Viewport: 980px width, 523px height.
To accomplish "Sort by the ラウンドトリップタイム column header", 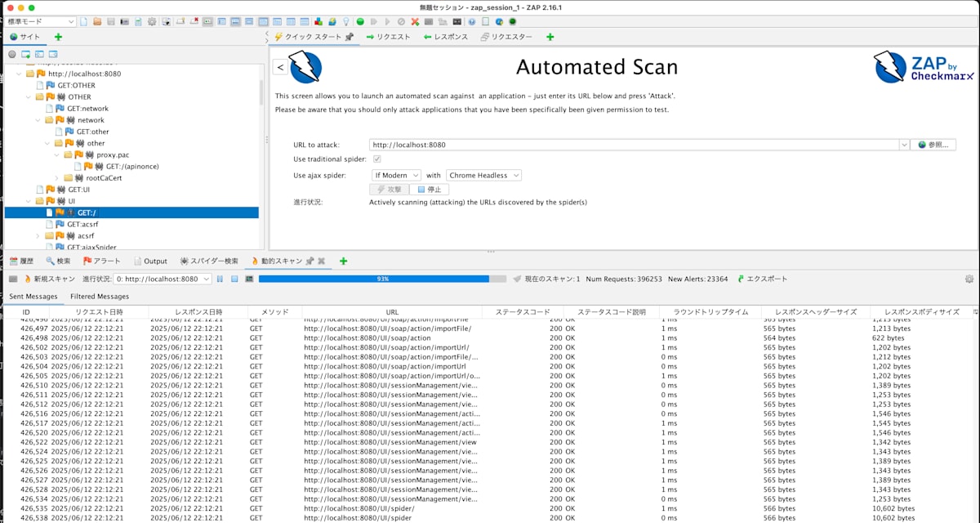I will (x=710, y=312).
